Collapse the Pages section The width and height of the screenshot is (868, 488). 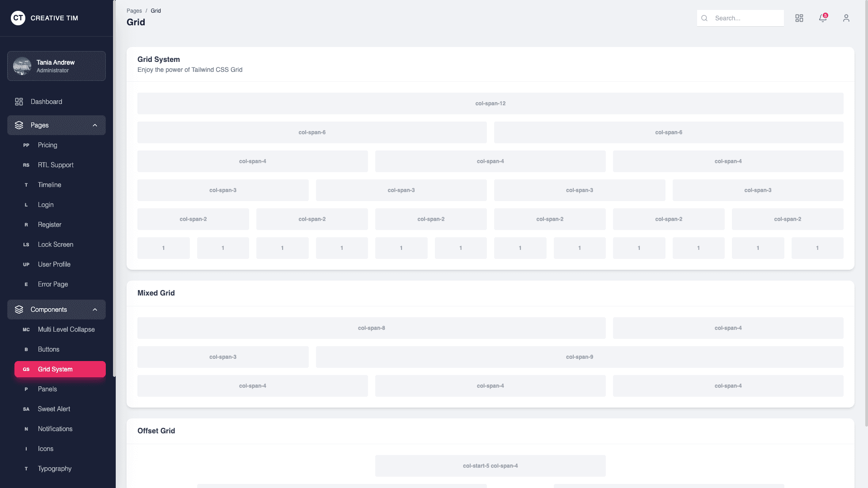pos(94,125)
